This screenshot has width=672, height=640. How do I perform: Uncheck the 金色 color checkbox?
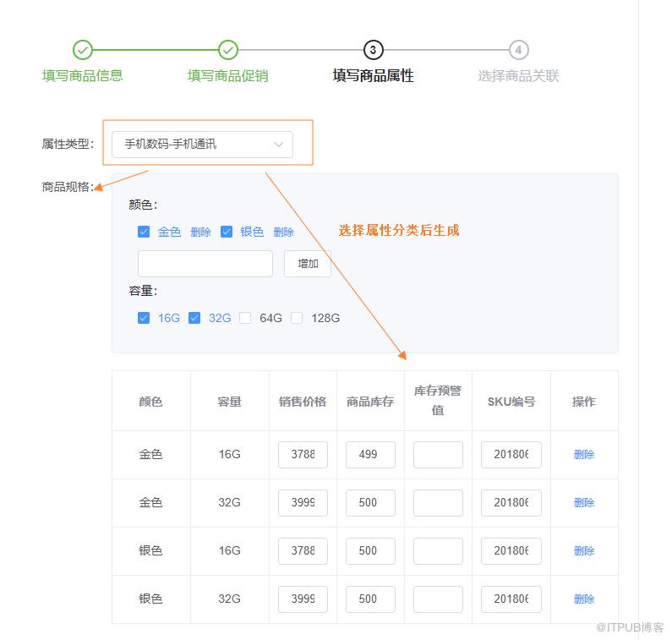click(144, 232)
